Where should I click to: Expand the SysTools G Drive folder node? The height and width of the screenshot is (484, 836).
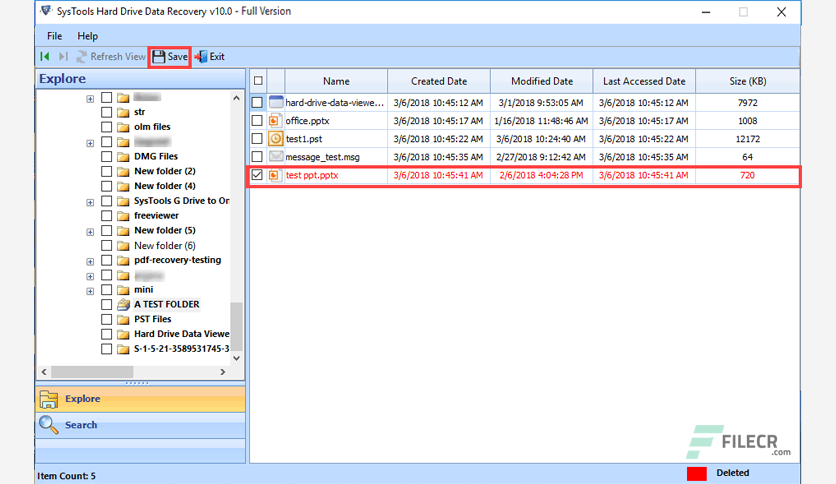click(x=90, y=203)
